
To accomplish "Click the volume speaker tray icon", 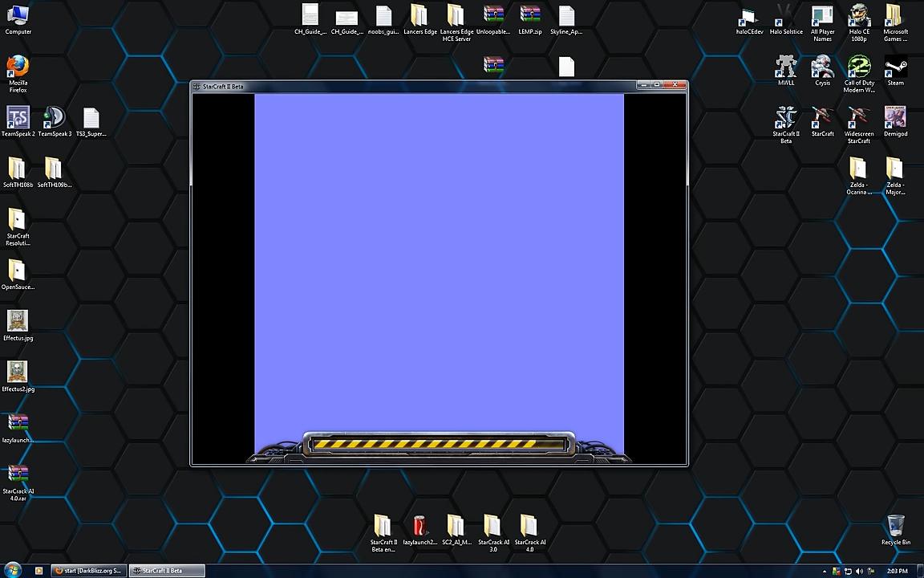I will [x=859, y=571].
